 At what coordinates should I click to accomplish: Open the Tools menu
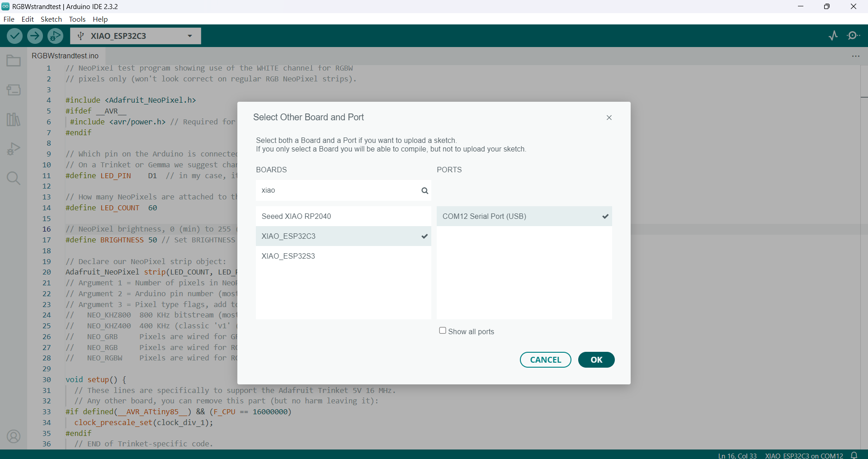point(77,19)
